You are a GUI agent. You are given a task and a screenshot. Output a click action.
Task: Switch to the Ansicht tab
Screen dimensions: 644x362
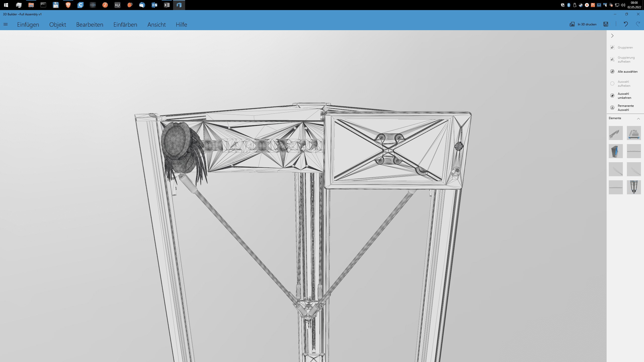156,25
